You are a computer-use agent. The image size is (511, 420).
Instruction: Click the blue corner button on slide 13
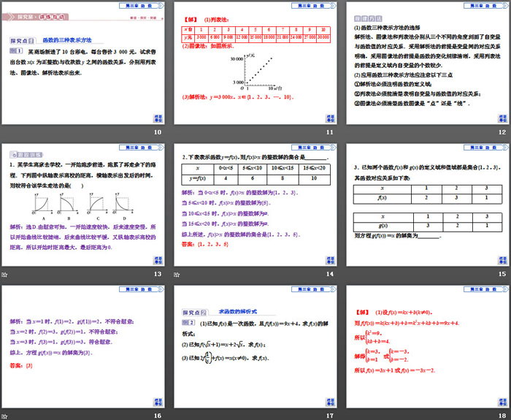click(x=157, y=259)
